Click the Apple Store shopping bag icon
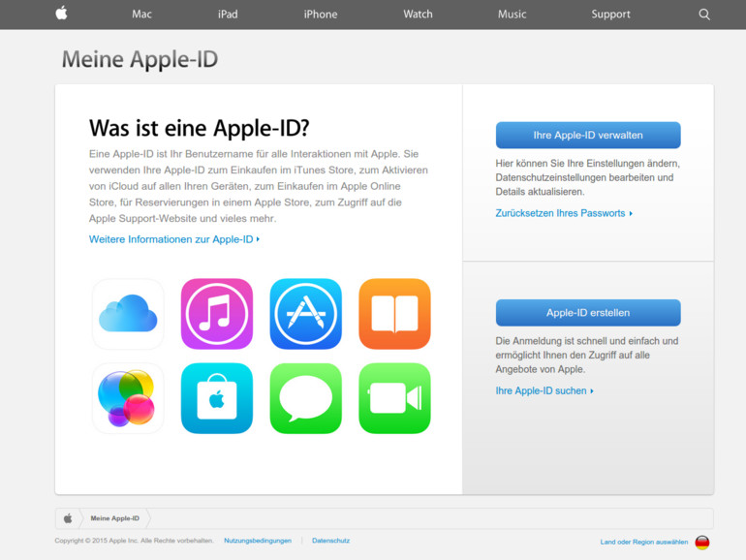746x560 pixels. [x=217, y=398]
